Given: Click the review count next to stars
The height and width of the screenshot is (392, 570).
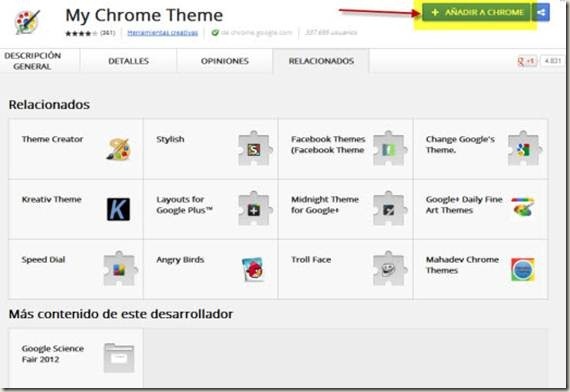Looking at the screenshot, I should (108, 33).
